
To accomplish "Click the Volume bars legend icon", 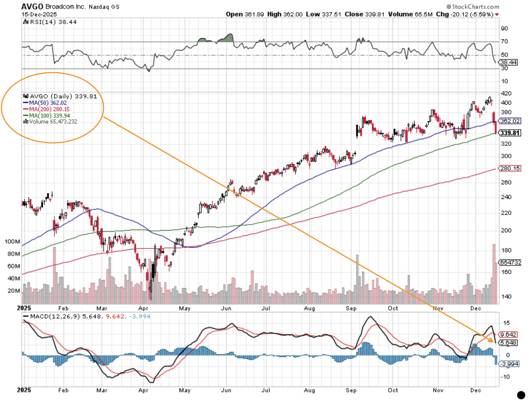I will [26, 121].
